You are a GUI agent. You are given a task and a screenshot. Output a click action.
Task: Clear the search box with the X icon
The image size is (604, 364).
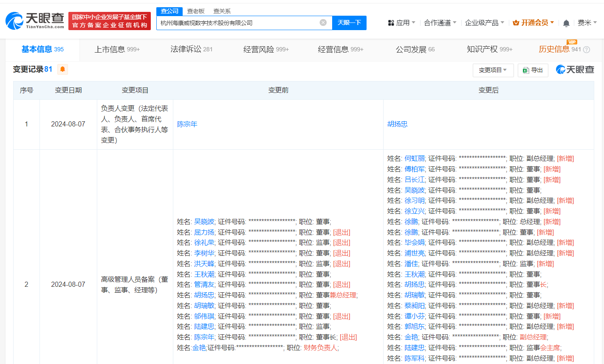click(324, 23)
